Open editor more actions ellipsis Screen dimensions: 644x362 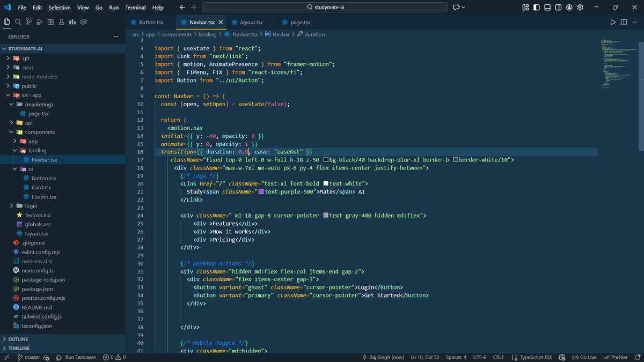point(634,22)
